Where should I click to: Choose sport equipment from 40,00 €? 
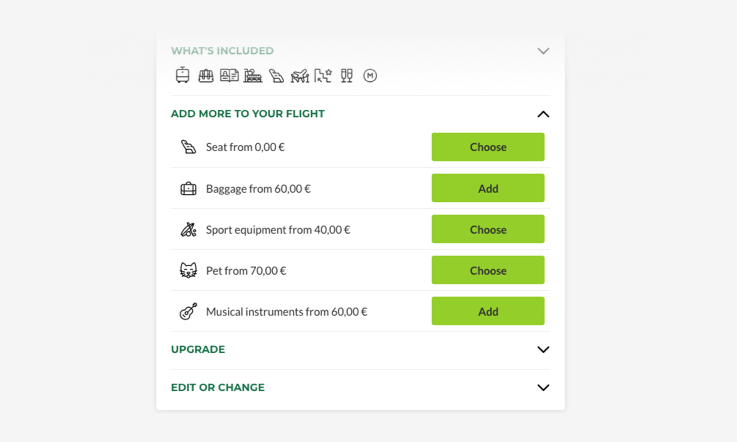click(x=488, y=230)
